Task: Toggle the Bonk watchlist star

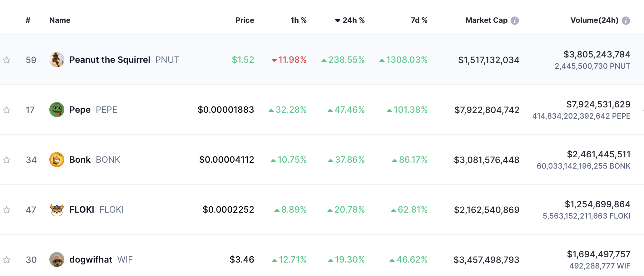Action: (x=7, y=160)
